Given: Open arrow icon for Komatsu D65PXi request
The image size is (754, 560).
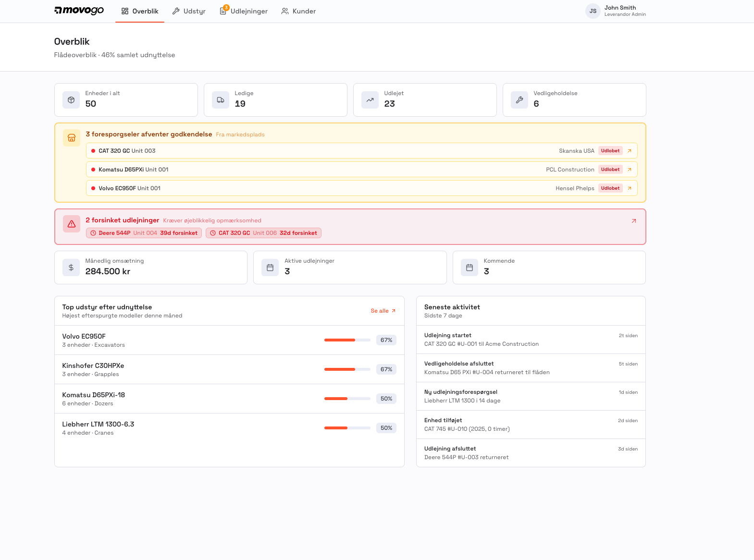Looking at the screenshot, I should click(629, 170).
